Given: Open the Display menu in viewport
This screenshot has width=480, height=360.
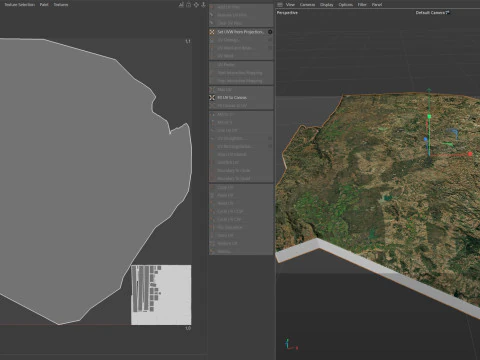Looking at the screenshot, I should point(327,5).
